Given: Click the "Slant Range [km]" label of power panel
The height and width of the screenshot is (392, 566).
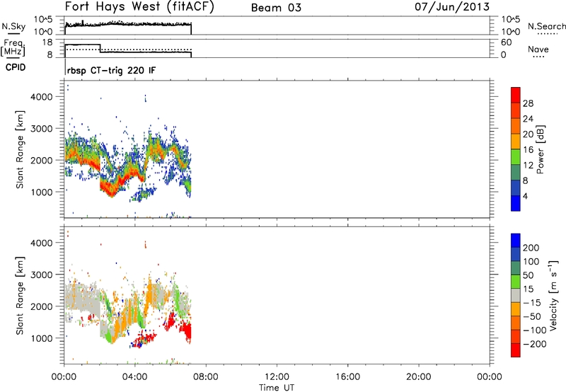Looking at the screenshot, I should tap(20, 149).
